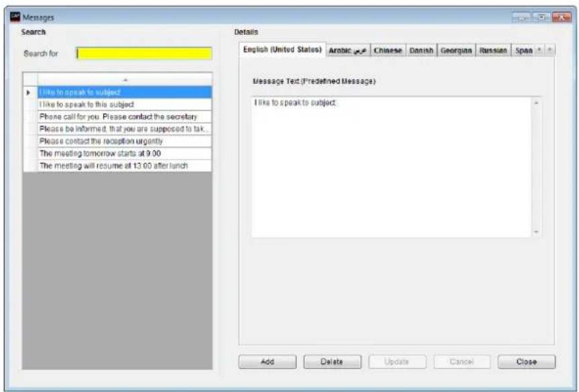
Task: Select row 'I like to speak to subject'
Action: point(125,92)
